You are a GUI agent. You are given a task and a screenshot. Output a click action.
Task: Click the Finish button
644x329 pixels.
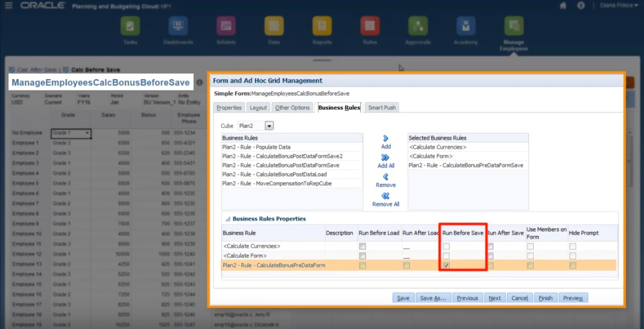click(x=546, y=298)
